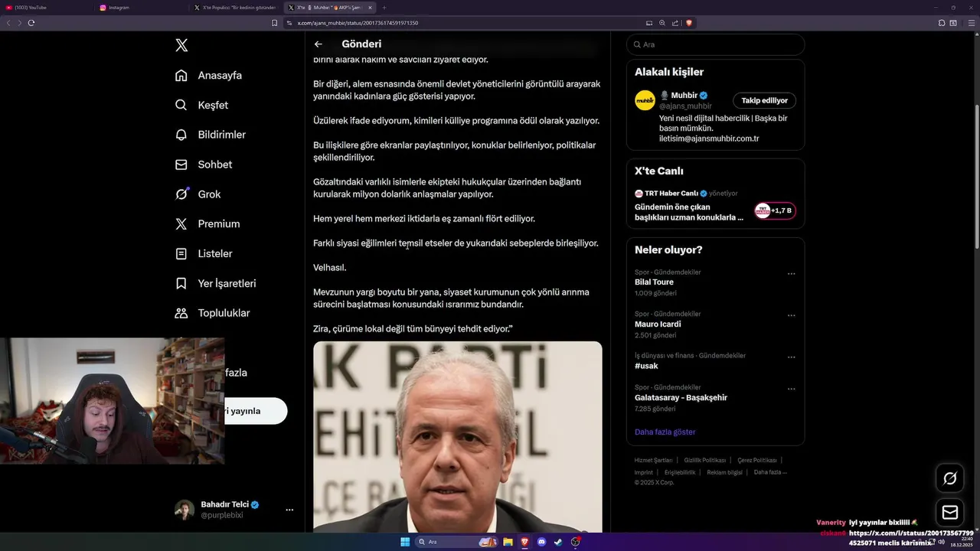This screenshot has width=980, height=551.
Task: Open Mauro Icardi trending topic
Action: click(658, 324)
